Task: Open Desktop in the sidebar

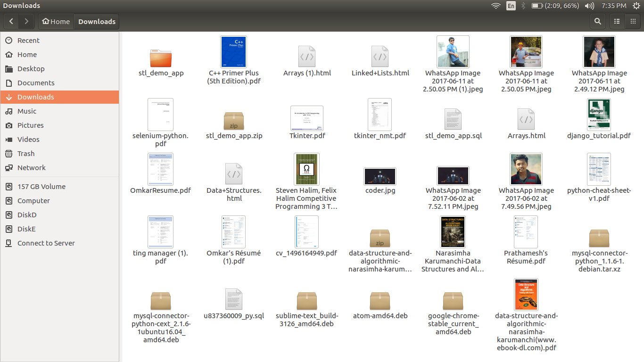Action: click(59, 69)
